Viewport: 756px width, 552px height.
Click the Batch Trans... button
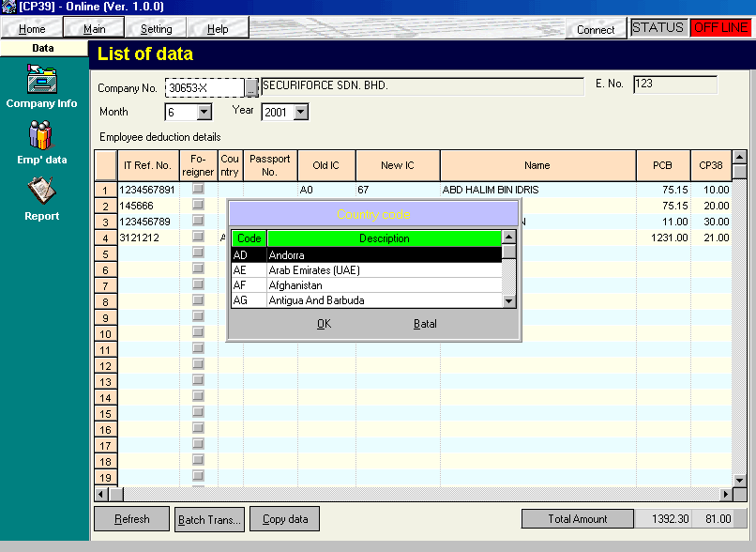209,519
